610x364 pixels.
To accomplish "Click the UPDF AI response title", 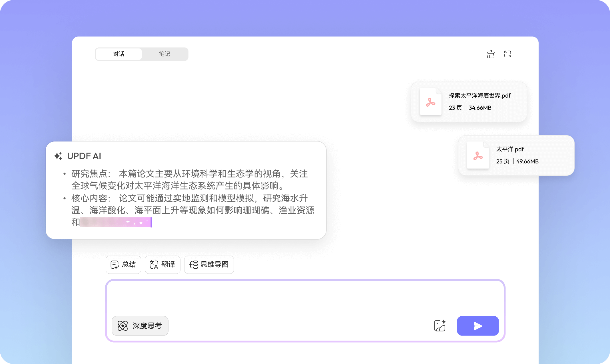I will [x=84, y=156].
